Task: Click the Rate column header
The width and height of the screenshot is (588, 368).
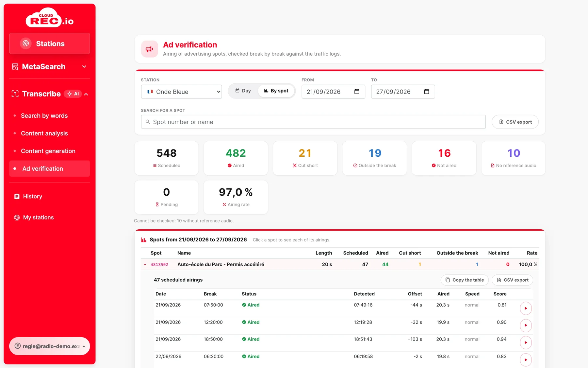Action: (532, 253)
